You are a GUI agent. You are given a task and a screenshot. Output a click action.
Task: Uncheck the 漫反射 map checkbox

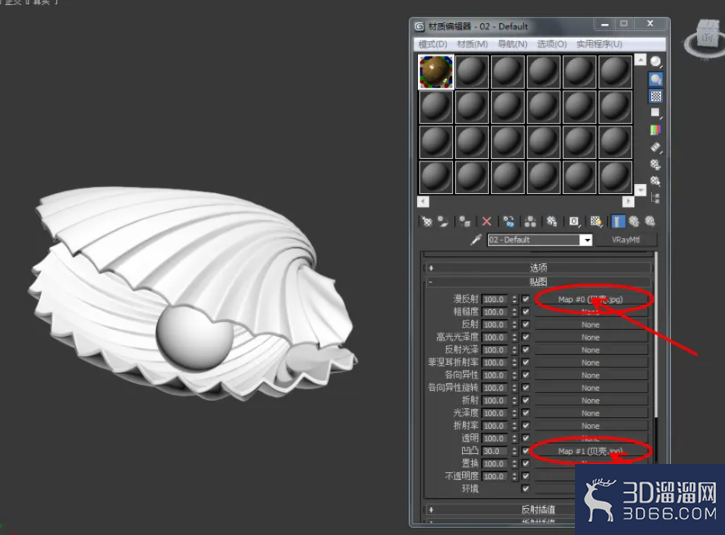(x=526, y=299)
